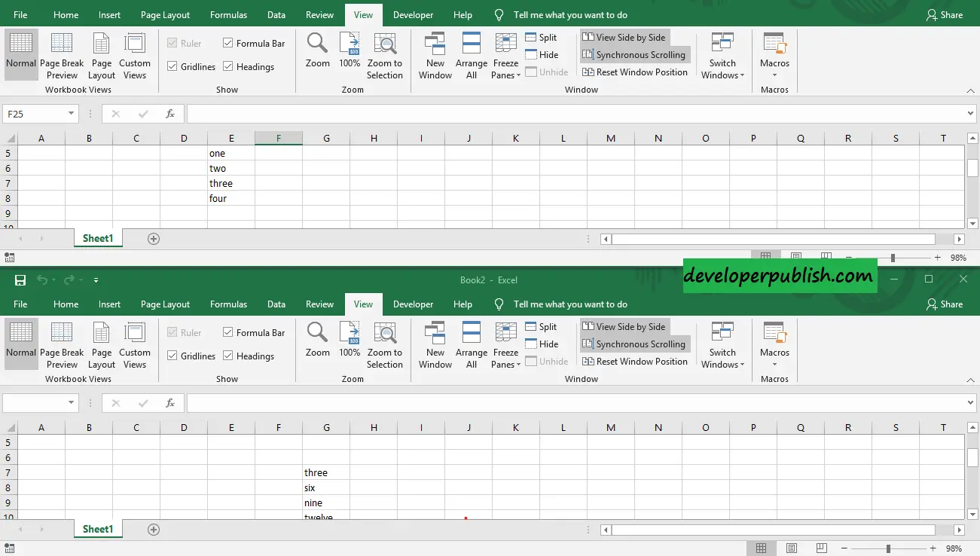The height and width of the screenshot is (556, 980).
Task: Select the cell containing "four"
Action: click(230, 199)
